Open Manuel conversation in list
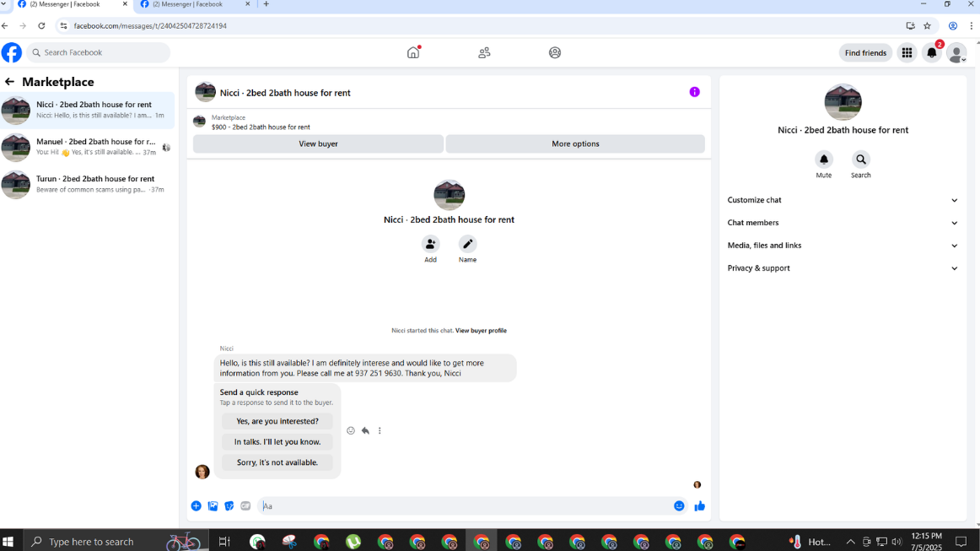 (88, 147)
